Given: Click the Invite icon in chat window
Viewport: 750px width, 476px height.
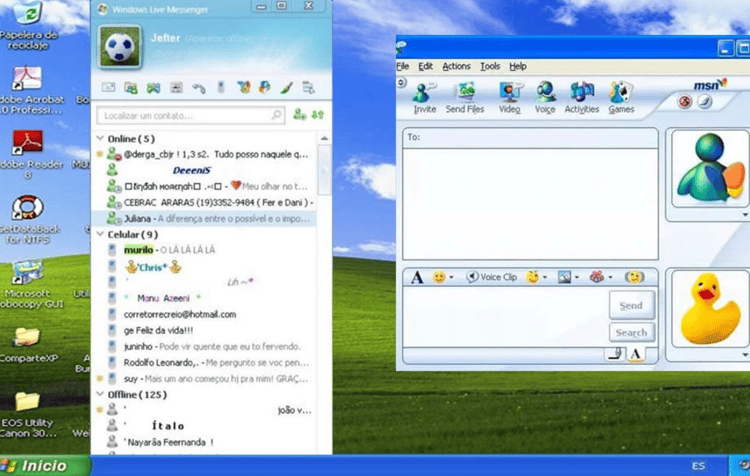Looking at the screenshot, I should [x=424, y=98].
